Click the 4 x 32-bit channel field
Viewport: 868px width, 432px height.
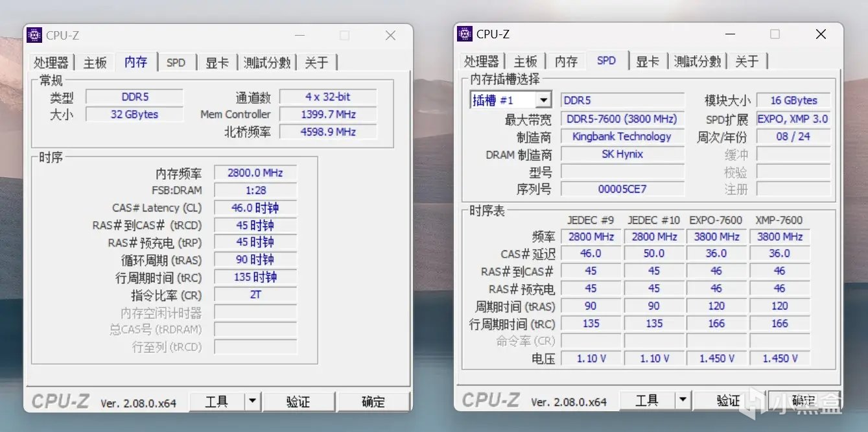coord(328,97)
